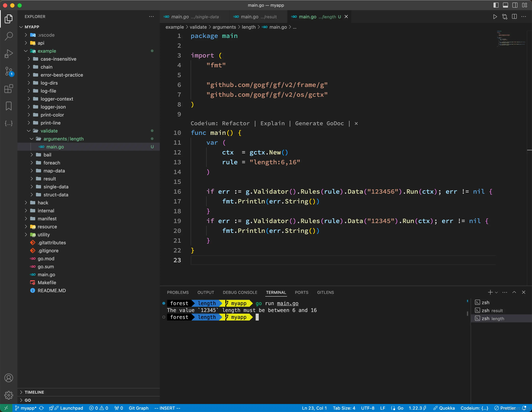Open README.MD file
The width and height of the screenshot is (532, 412).
[x=89, y=291]
